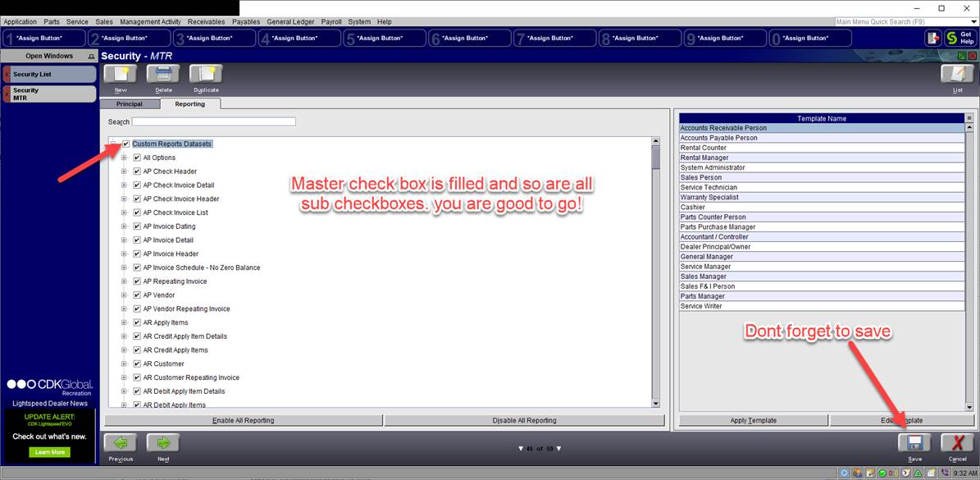Click tree list vertical scrollbar thumb

655,158
